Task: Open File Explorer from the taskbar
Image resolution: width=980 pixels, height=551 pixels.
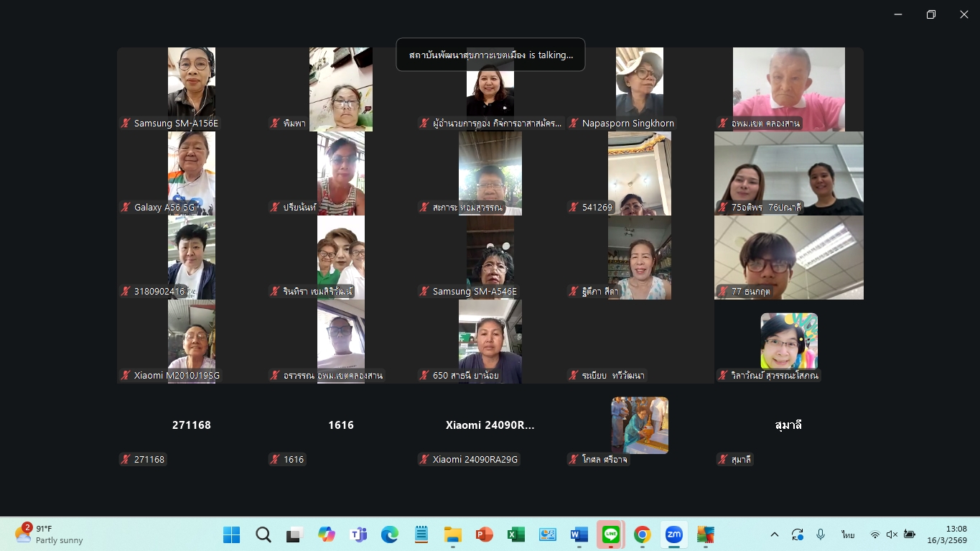Action: click(452, 534)
